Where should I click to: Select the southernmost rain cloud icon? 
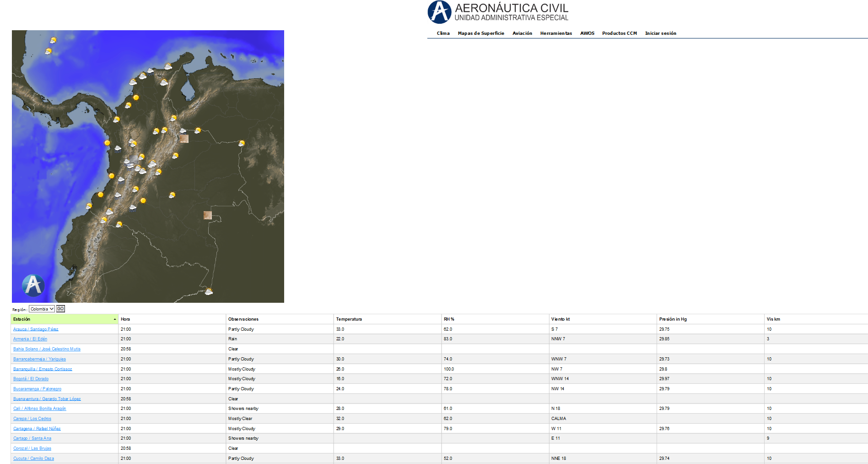coord(133,208)
